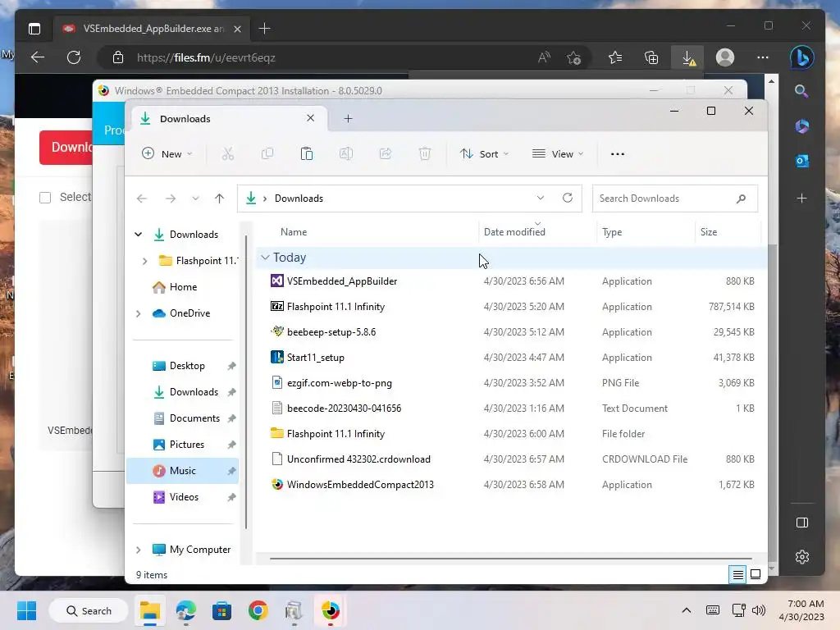Open Outlook icon in Edge sidebar
Image resolution: width=840 pixels, height=630 pixels.
click(802, 161)
